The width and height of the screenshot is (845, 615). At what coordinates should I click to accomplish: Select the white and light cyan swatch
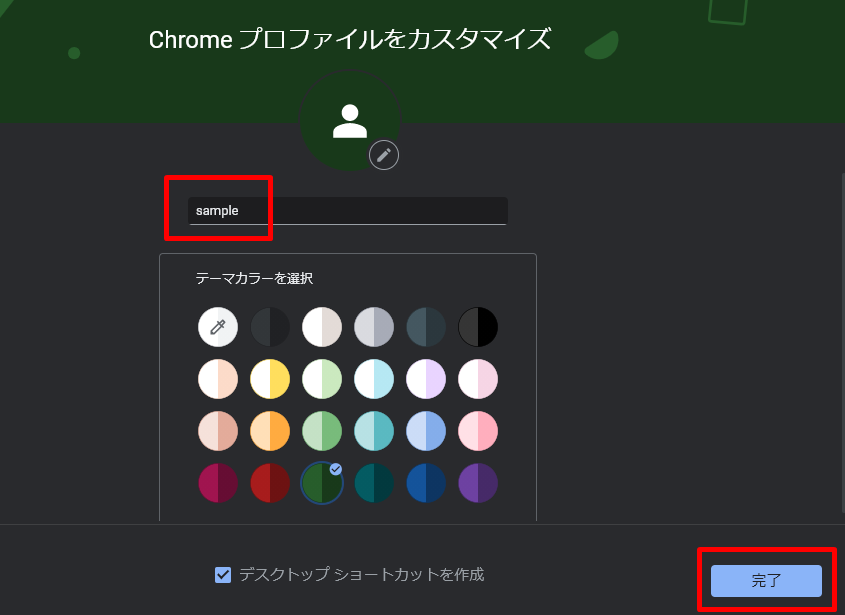(x=374, y=379)
